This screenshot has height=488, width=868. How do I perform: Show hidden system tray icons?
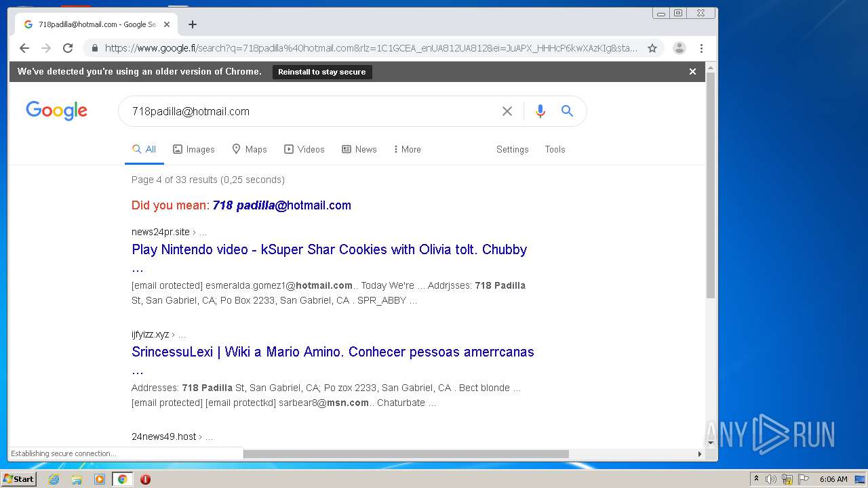click(756, 479)
